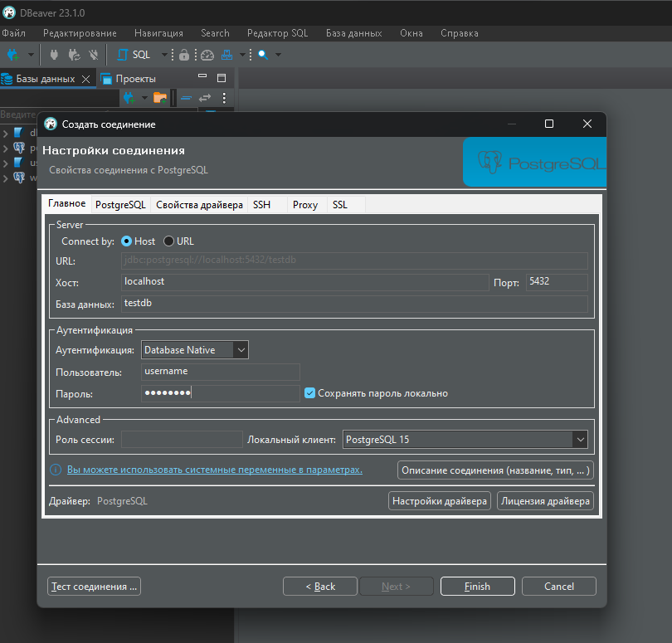672x643 pixels.
Task: Click the Finish button
Action: click(x=477, y=586)
